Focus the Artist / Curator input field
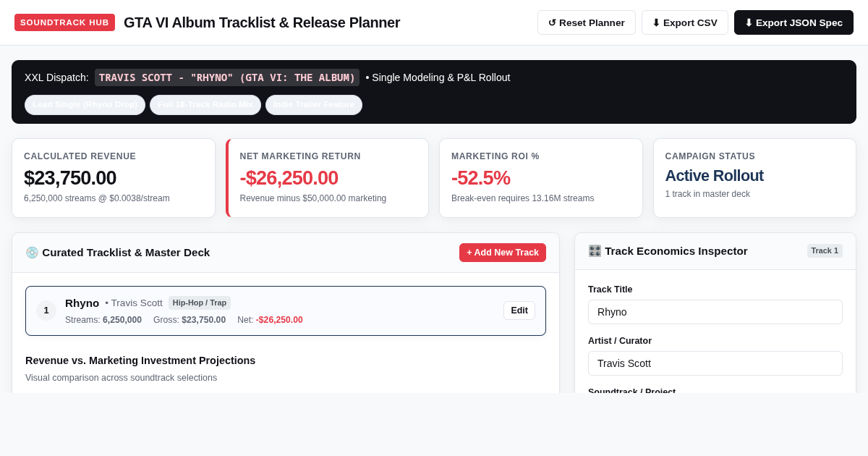This screenshot has width=868, height=456. coord(715,363)
